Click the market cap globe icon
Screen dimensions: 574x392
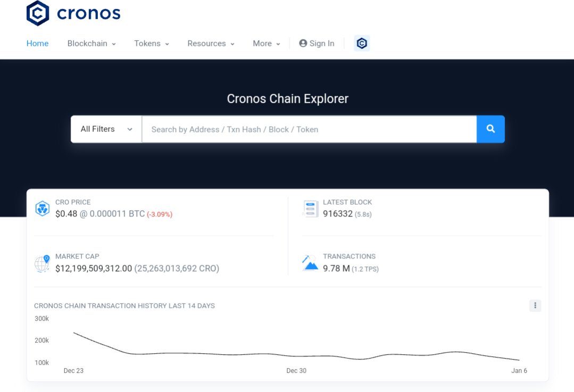tap(42, 263)
